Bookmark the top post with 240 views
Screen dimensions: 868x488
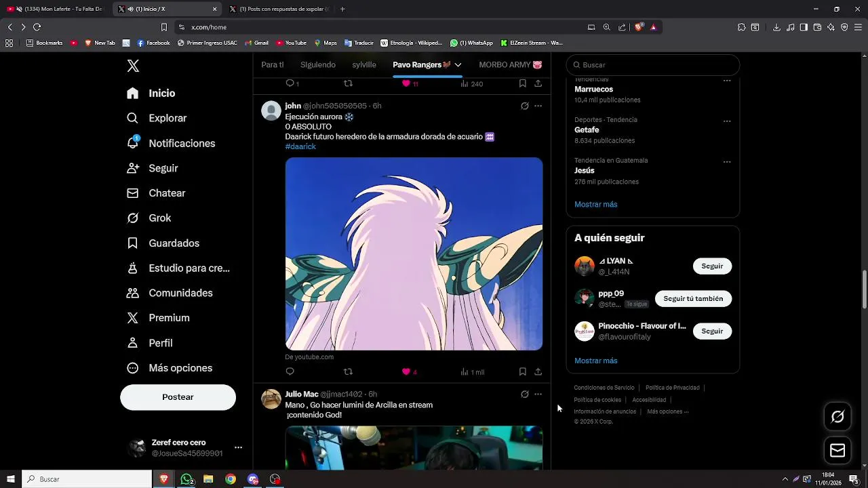click(522, 83)
